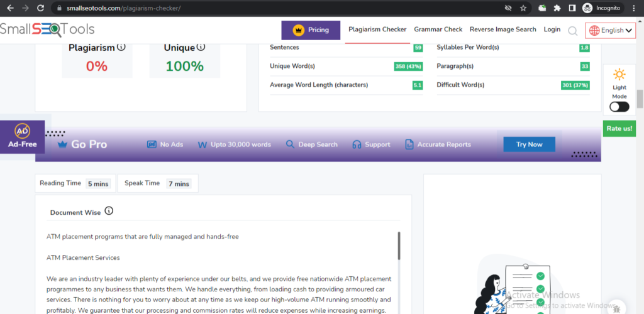Click Login in the top navigation
Screen dimensions: 644x314
(x=552, y=30)
